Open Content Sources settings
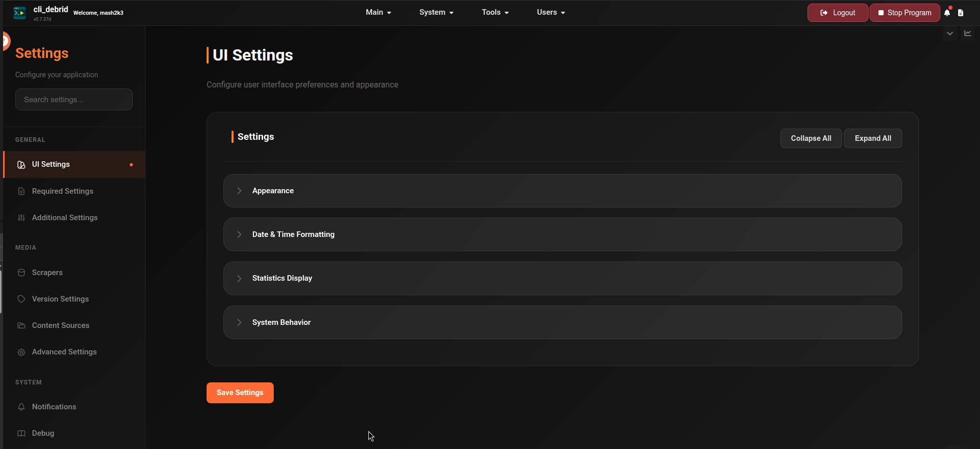 pyautogui.click(x=74, y=325)
